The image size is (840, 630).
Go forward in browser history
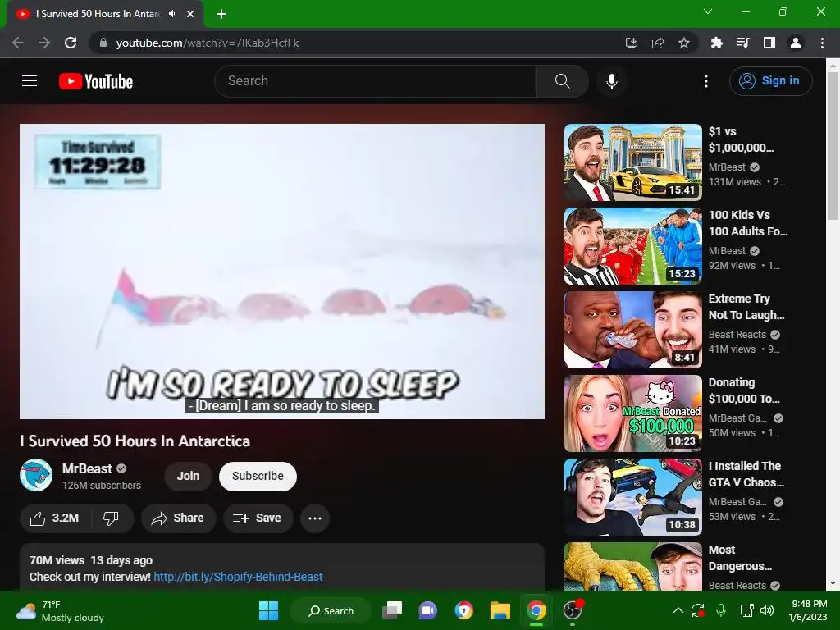point(44,43)
